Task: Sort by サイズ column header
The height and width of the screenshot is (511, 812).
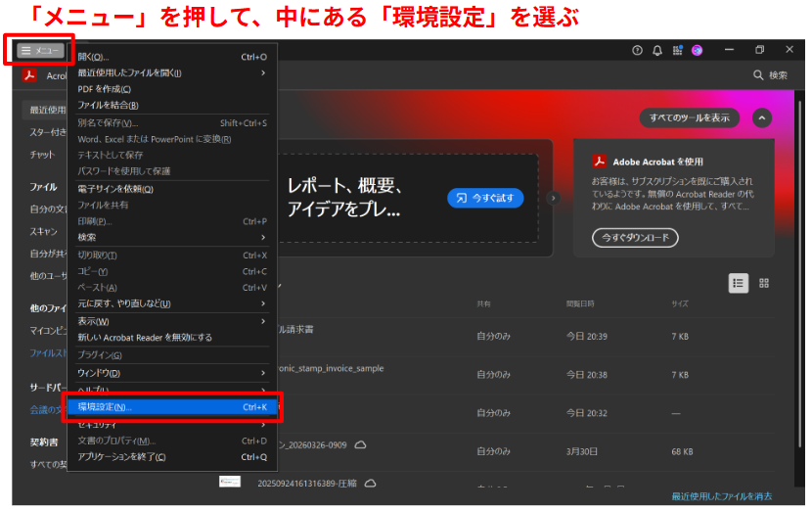Action: click(680, 303)
